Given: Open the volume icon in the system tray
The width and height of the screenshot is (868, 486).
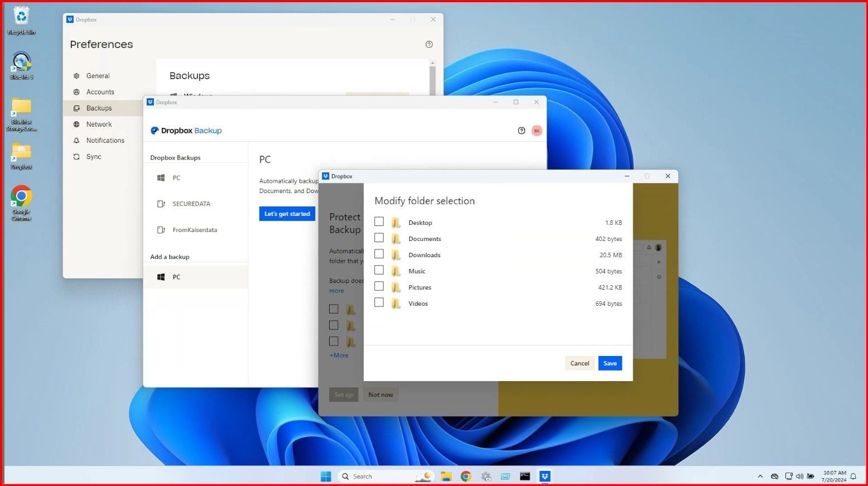Looking at the screenshot, I should [799, 477].
